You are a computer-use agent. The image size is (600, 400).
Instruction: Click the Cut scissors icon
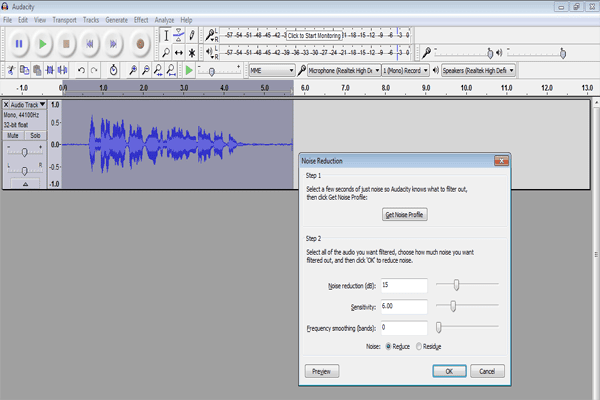click(11, 70)
